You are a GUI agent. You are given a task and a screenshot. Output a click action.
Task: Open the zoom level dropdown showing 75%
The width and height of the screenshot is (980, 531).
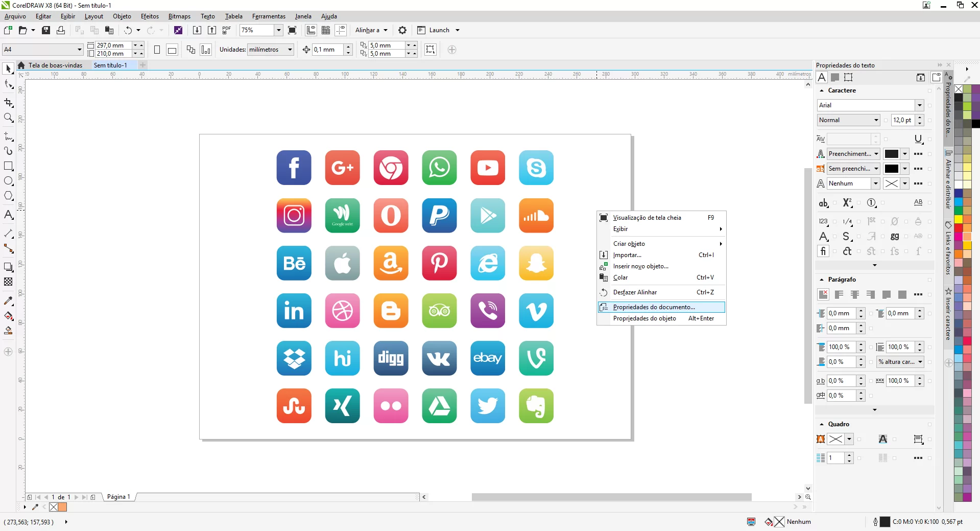click(x=279, y=30)
